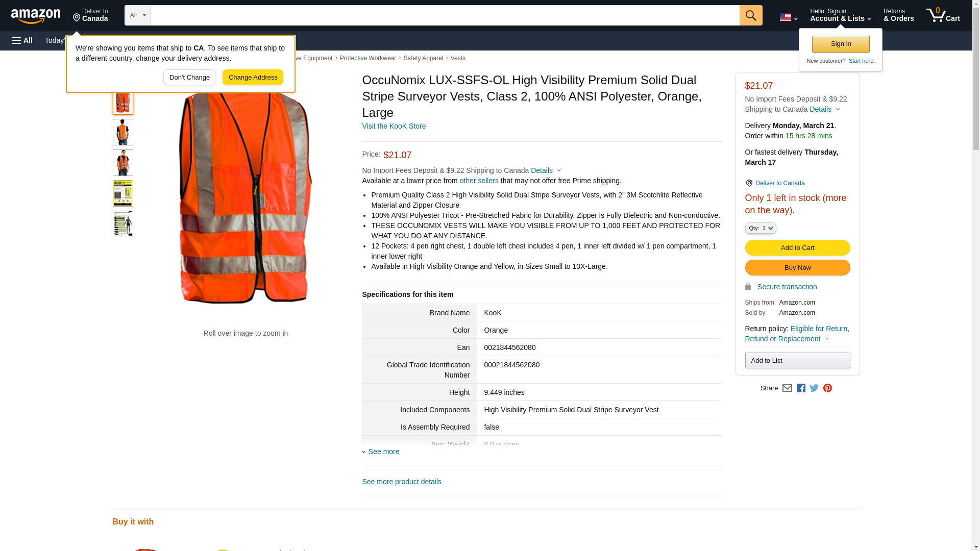
Task: Click Vests breadcrumb category
Action: (458, 58)
